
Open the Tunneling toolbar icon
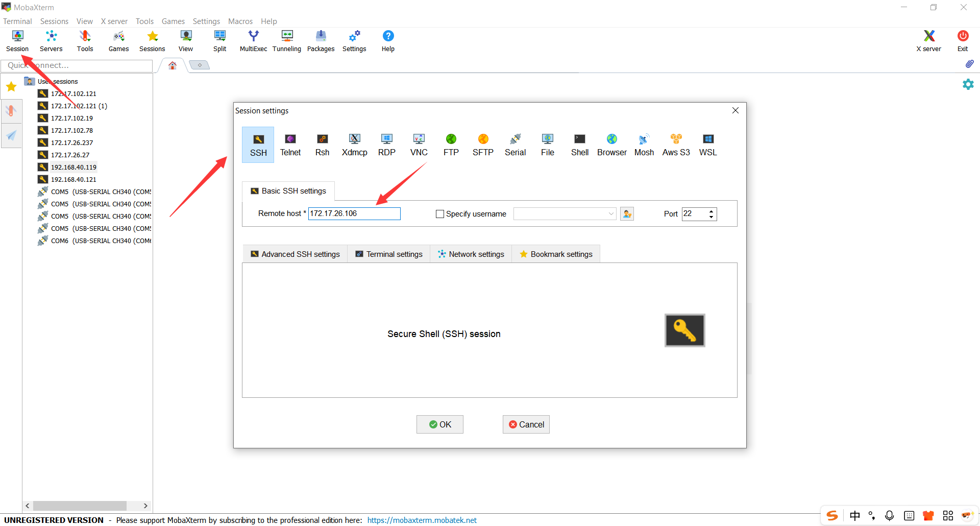pyautogui.click(x=287, y=41)
